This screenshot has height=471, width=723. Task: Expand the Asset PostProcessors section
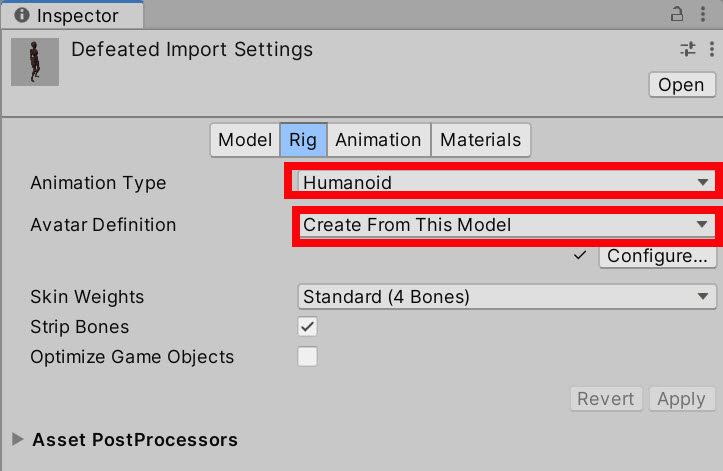click(18, 439)
